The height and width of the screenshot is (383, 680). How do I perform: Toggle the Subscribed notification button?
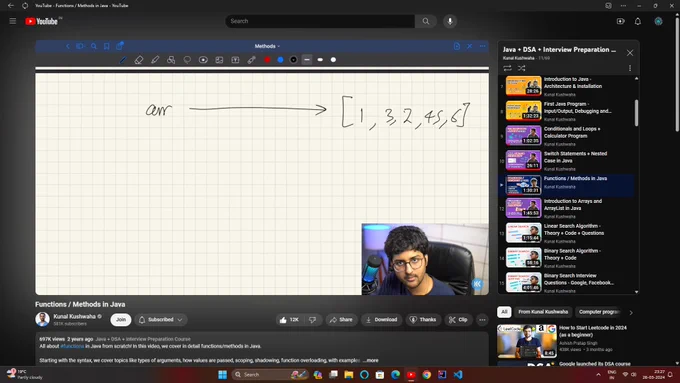(160, 320)
